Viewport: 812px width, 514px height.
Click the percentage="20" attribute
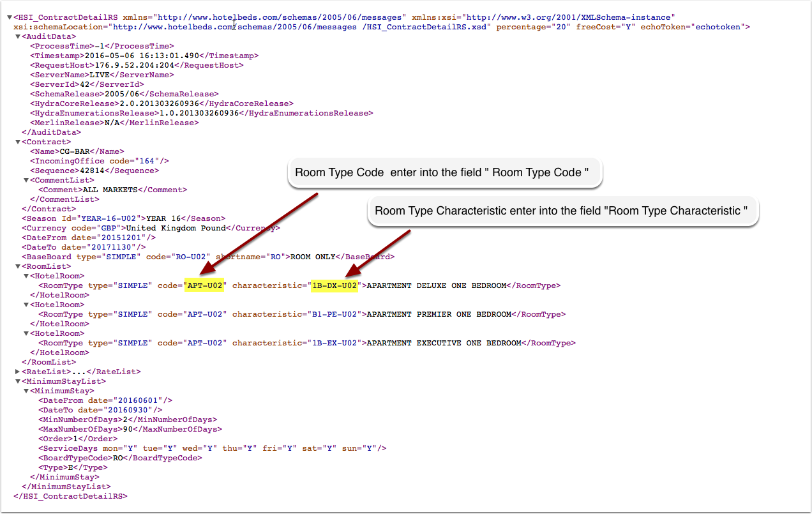point(534,27)
